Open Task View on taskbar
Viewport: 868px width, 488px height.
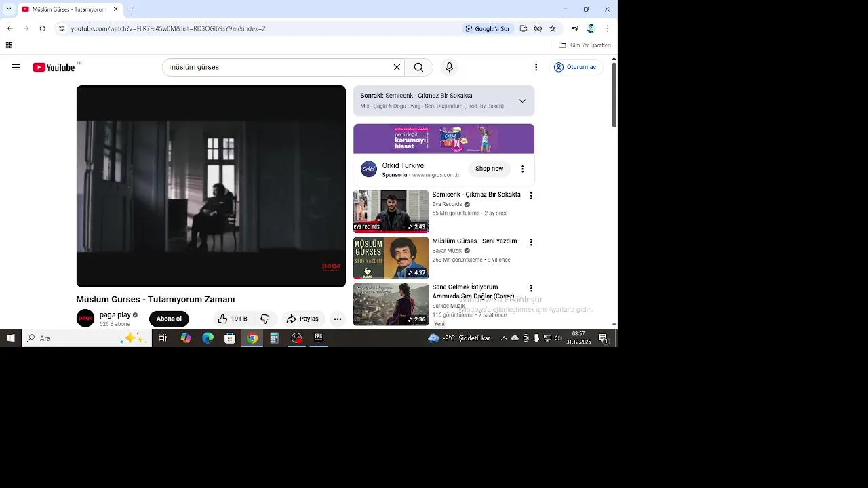click(x=163, y=338)
